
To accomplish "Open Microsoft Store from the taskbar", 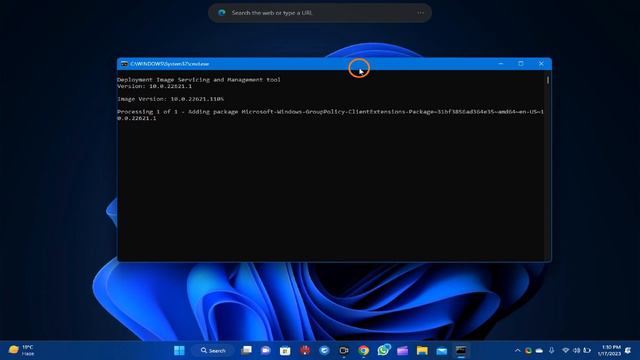I will click(x=285, y=350).
